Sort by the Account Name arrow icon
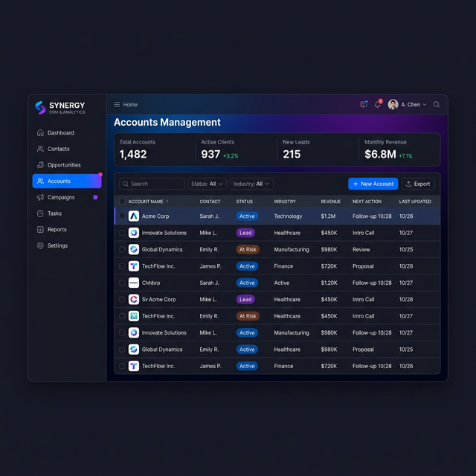476x476 pixels. click(167, 202)
